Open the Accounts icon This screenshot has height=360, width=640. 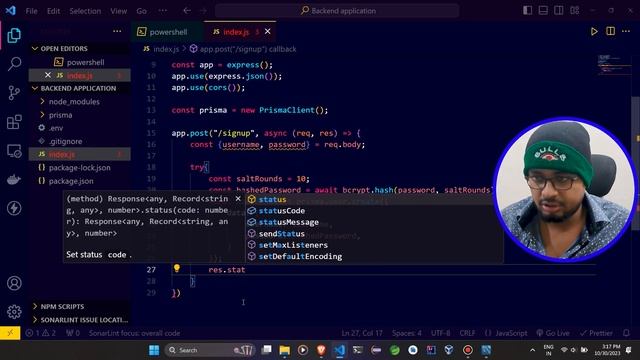(14, 283)
